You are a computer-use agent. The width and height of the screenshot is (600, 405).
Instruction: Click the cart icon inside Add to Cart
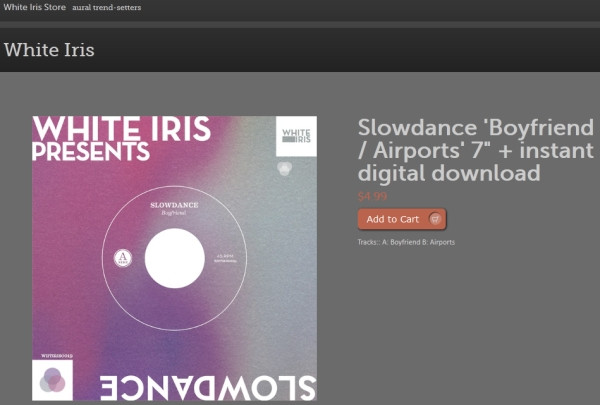pos(434,219)
